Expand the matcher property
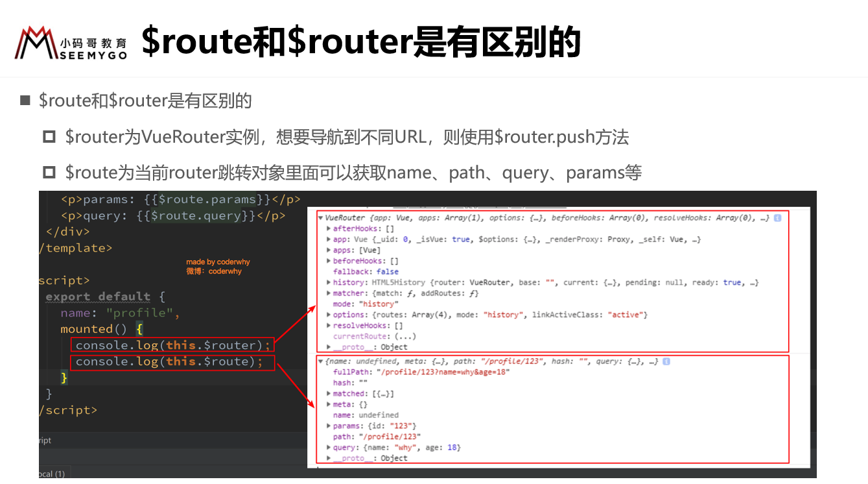868x484 pixels. [329, 293]
